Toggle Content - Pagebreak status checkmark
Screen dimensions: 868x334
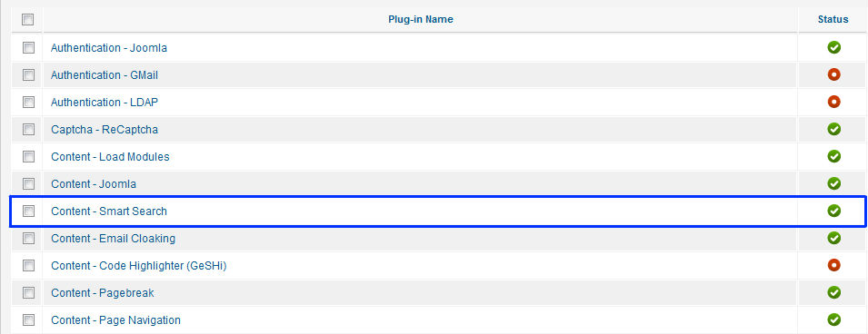click(x=833, y=292)
